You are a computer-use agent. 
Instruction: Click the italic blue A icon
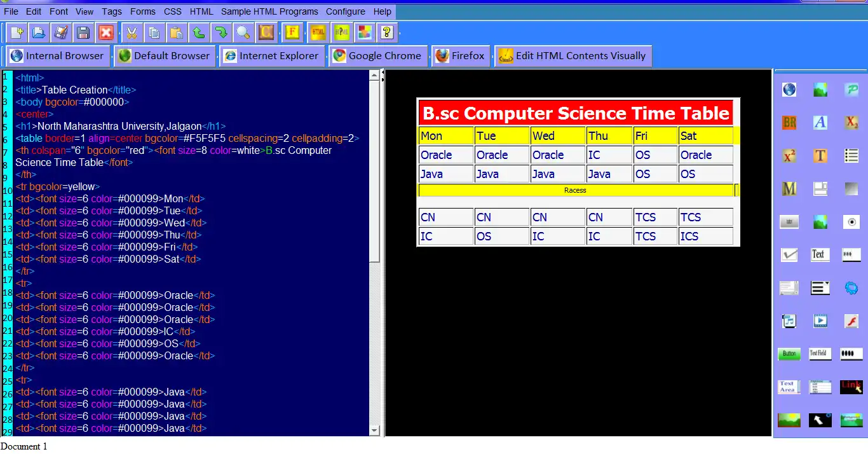point(820,123)
